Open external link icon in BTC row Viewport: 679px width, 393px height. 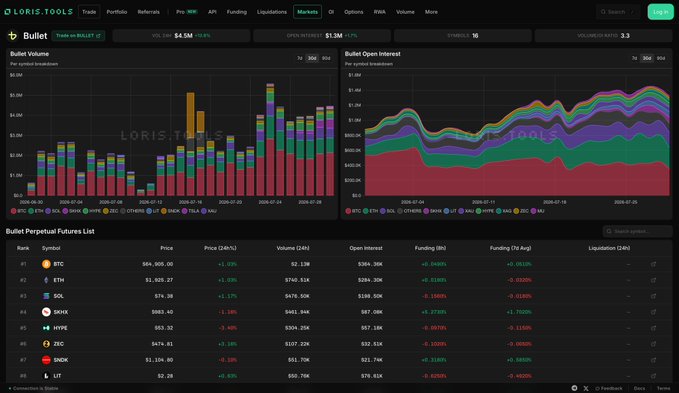[653, 264]
